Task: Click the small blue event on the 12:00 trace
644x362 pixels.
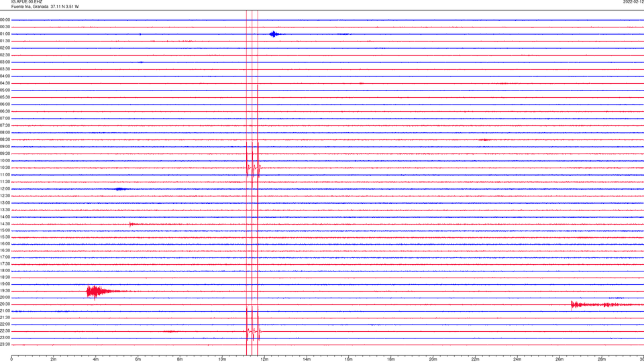Action: (120, 189)
